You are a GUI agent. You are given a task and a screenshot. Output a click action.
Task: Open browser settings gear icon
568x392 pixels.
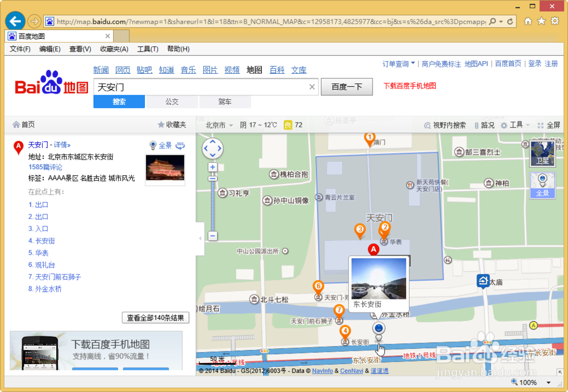click(x=555, y=21)
